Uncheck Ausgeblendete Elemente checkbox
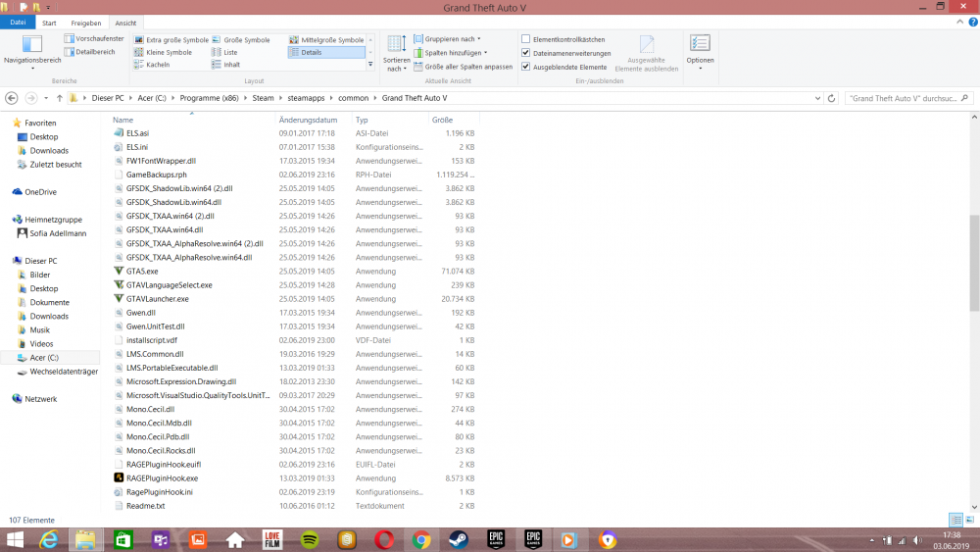The width and height of the screenshot is (980, 552). [525, 67]
